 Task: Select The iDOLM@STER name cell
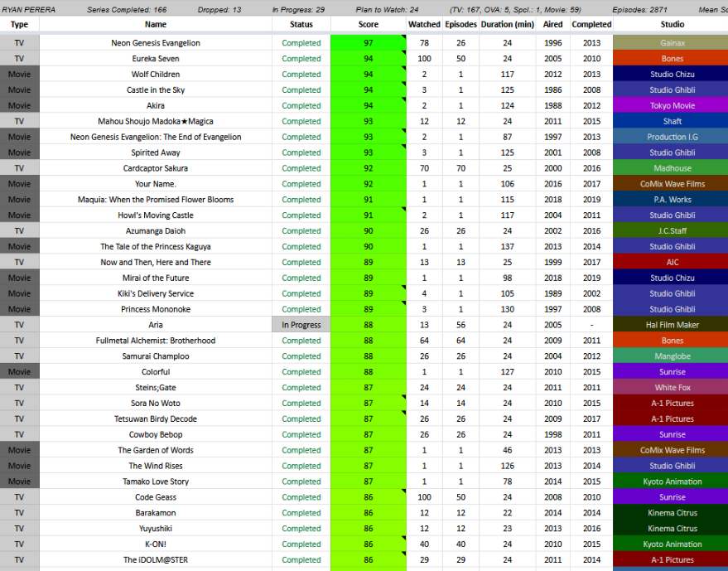156,560
